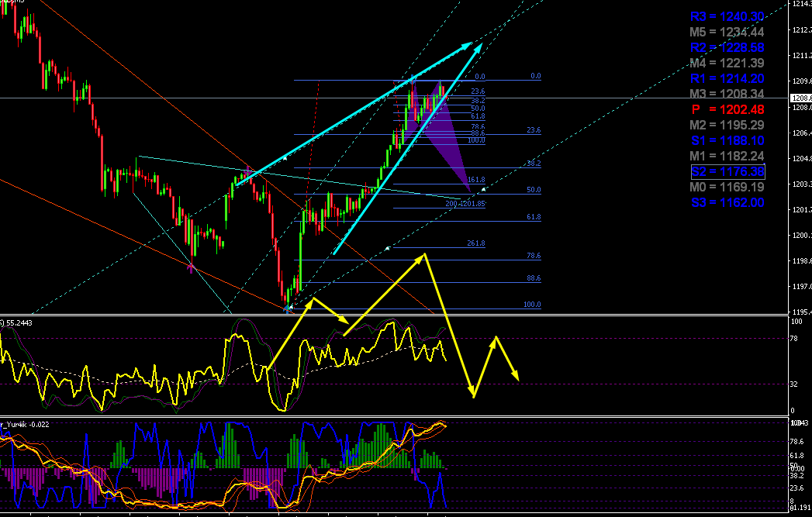Viewport: 812px width, 517px height.
Task: Click the M3 = 1208.34 midpoint label
Action: tap(727, 94)
